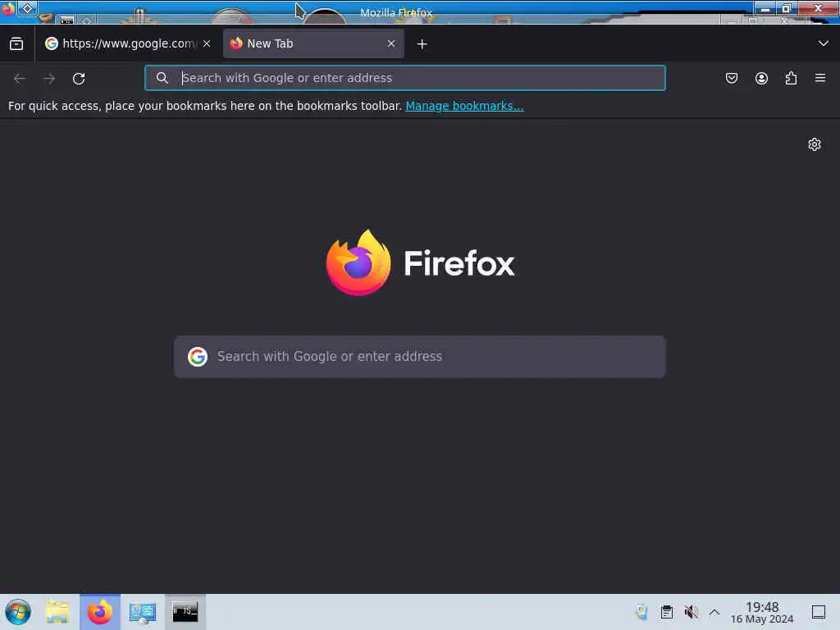Open system settings app in taskbar
This screenshot has width=840, height=630.
click(143, 612)
